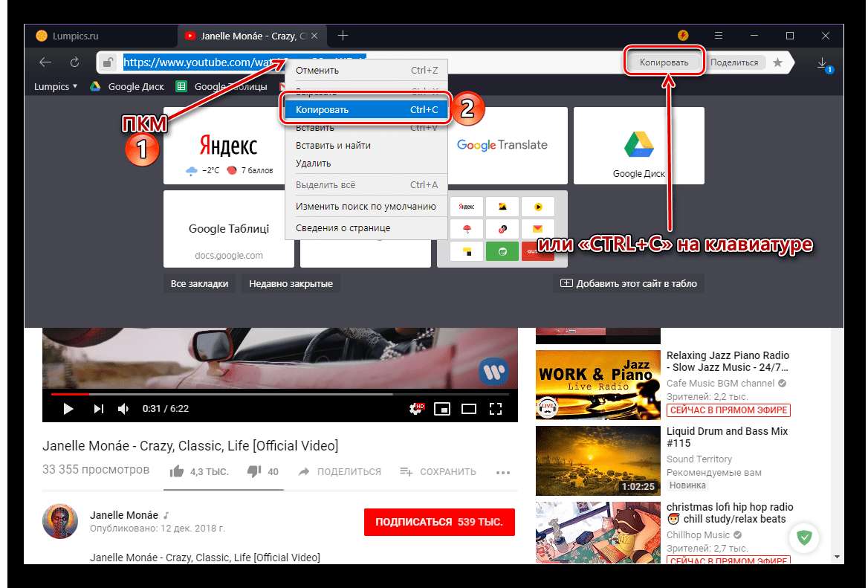The height and width of the screenshot is (588, 868).
Task: Click ПОДЕЛИТЬСЯ under the video
Action: coord(340,472)
